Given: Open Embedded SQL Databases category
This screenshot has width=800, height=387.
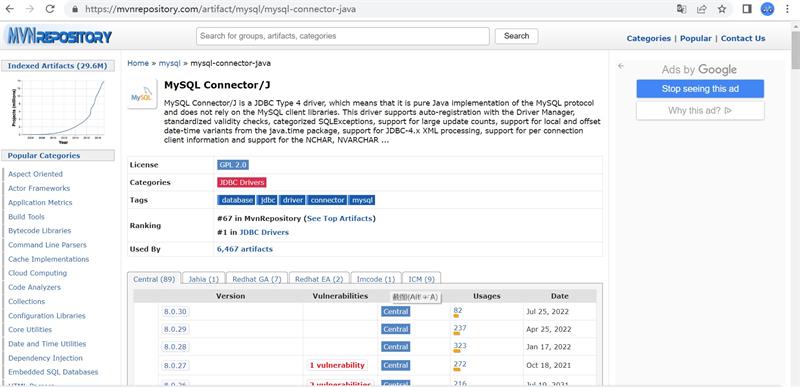Looking at the screenshot, I should (x=53, y=372).
